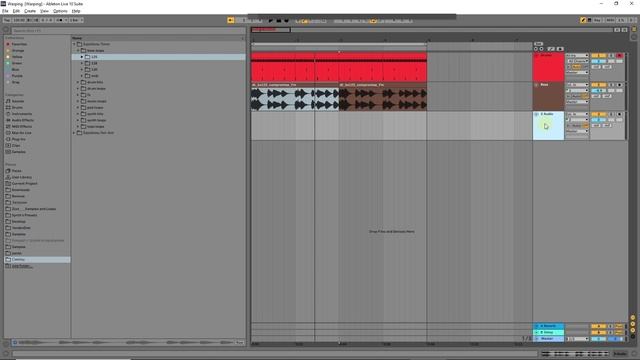Arm the 3 Audio track
This screenshot has width=640, height=360.
[x=620, y=114]
